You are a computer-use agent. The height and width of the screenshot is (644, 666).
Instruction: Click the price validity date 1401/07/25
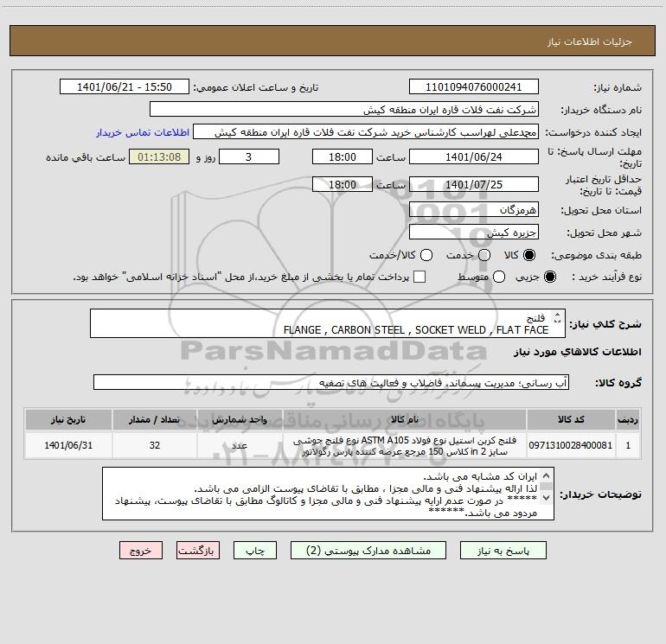(474, 184)
